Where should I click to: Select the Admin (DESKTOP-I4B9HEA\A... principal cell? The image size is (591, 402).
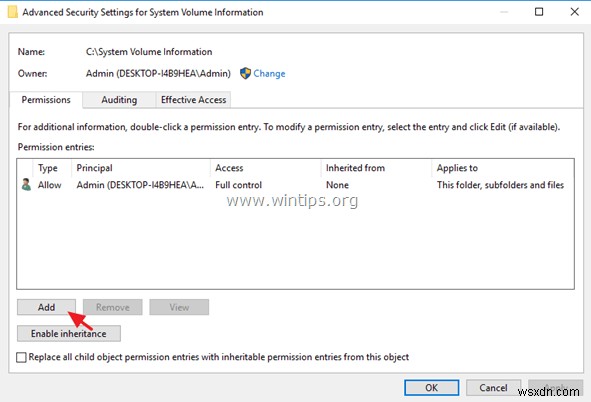140,185
